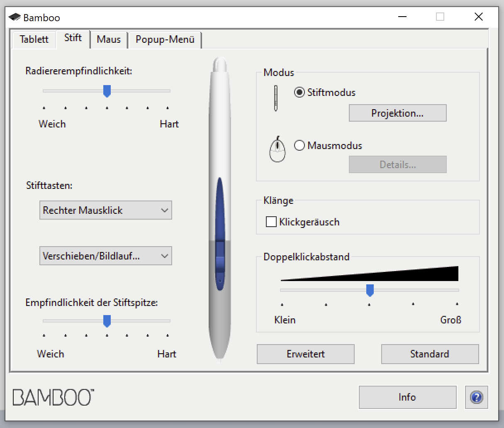This screenshot has width=504, height=428.
Task: Open the Rechter Mausklick dropdown
Action: coord(105,210)
